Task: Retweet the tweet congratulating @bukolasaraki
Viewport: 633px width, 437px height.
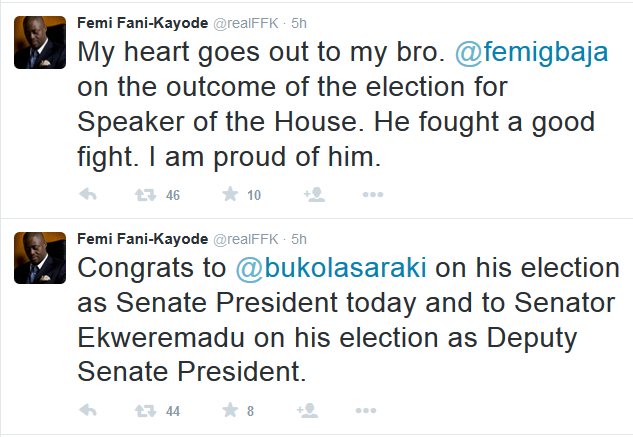Action: [143, 409]
